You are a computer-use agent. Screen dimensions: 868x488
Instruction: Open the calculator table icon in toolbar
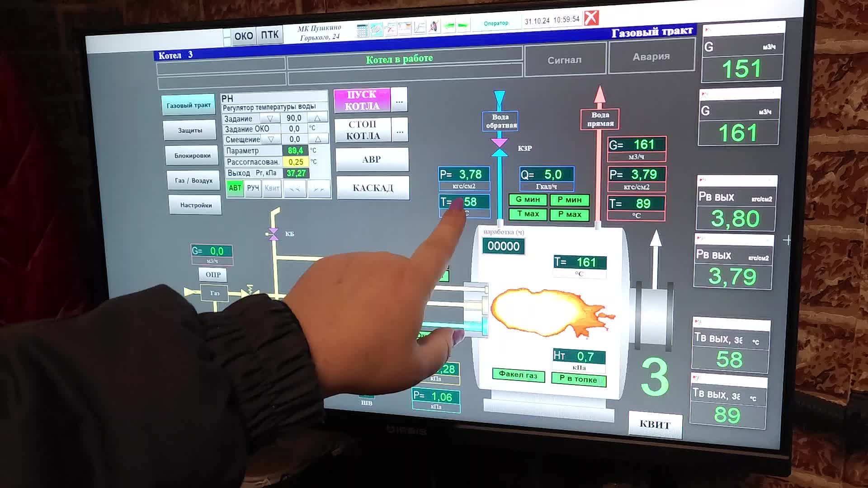click(362, 30)
